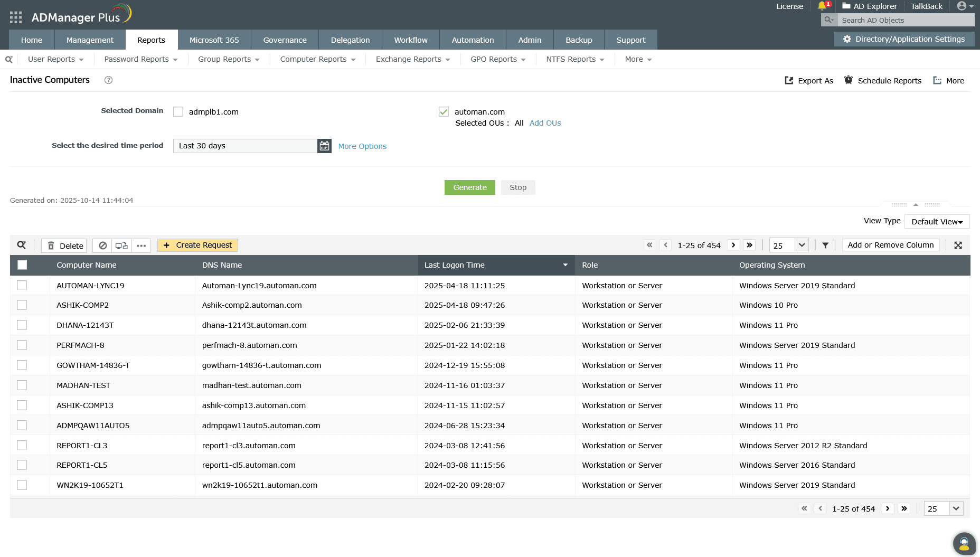Screen dimensions: 980x557
Task: Open the ellipsis more-actions icon
Action: point(140,245)
